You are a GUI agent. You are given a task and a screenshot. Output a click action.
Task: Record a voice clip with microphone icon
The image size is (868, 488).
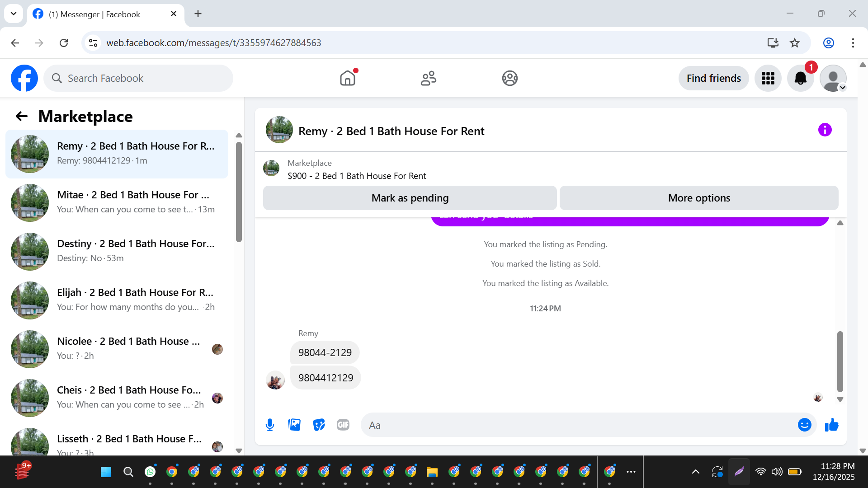click(x=270, y=425)
